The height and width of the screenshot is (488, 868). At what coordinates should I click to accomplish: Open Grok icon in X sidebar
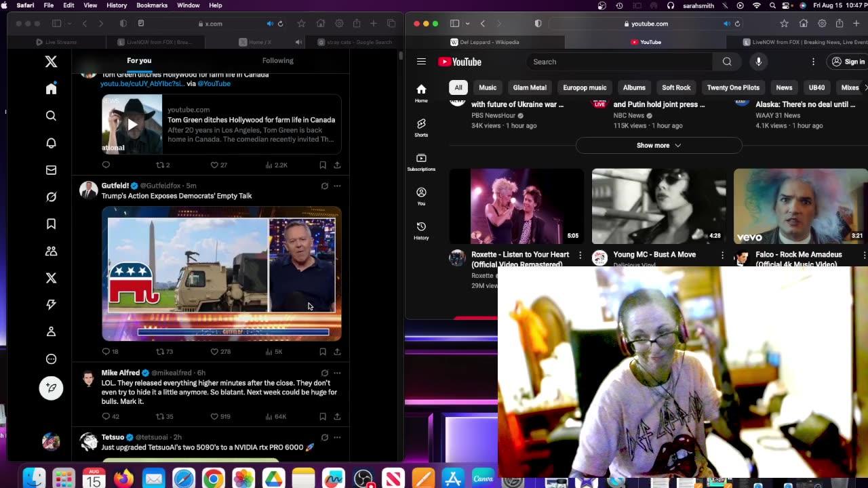pos(51,197)
